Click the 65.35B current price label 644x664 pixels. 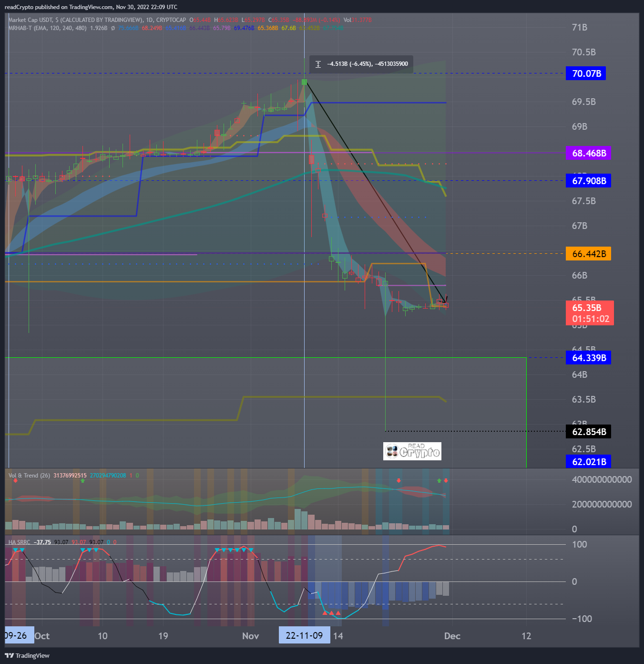[x=587, y=308]
